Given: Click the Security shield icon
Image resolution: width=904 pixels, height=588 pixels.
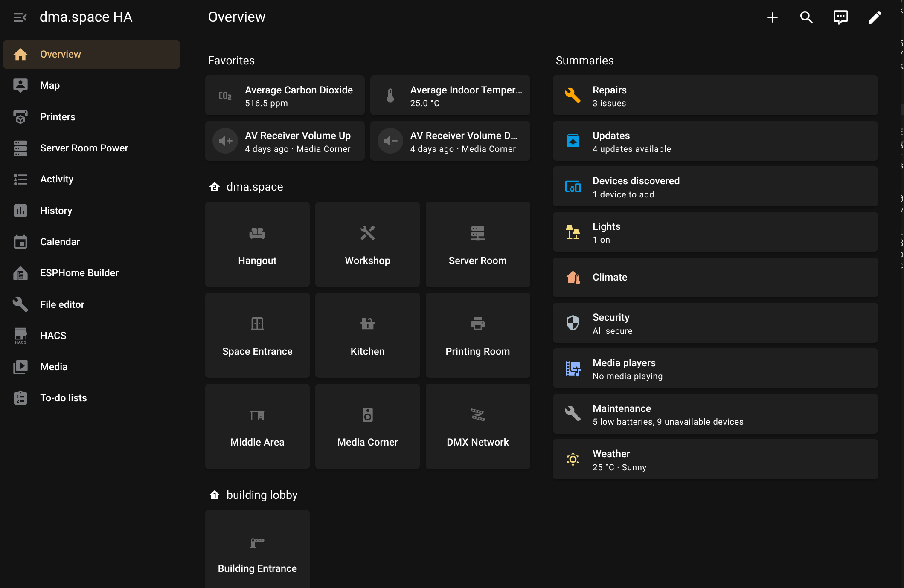Looking at the screenshot, I should click(573, 323).
